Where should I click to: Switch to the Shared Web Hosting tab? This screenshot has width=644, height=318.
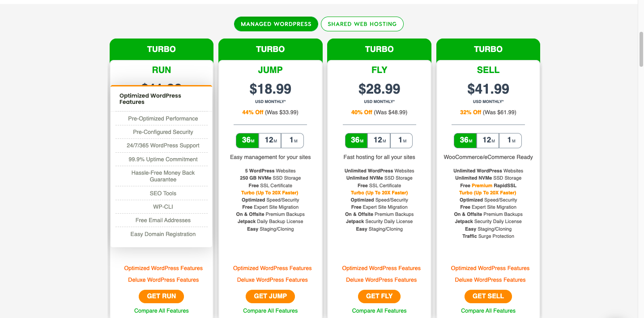[362, 24]
